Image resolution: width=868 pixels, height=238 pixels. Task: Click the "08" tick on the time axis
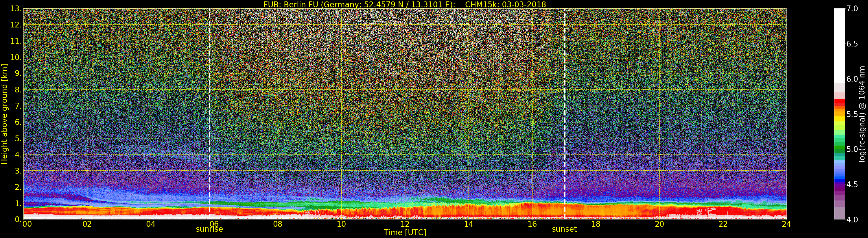pyautogui.click(x=278, y=224)
